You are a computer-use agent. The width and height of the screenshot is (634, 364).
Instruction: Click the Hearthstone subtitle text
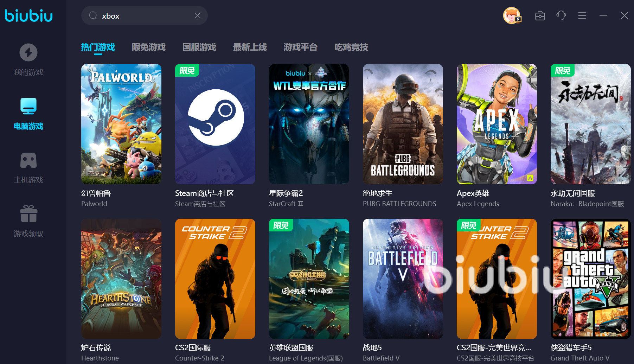pyautogui.click(x=100, y=358)
